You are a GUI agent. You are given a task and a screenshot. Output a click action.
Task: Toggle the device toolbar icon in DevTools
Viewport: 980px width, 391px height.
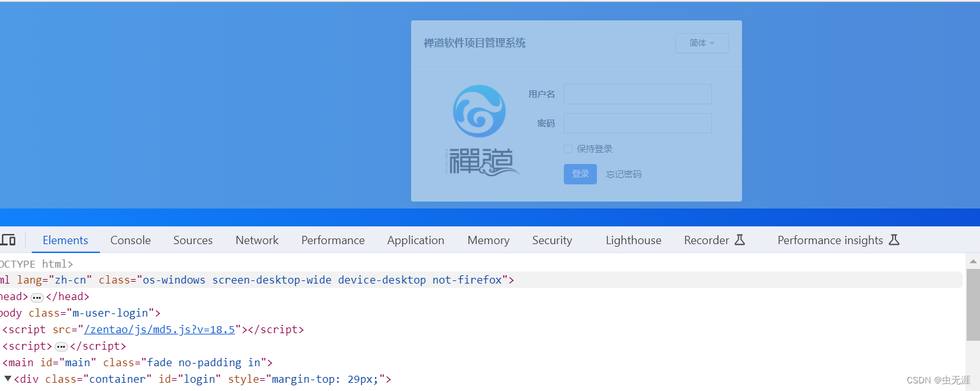(x=8, y=240)
